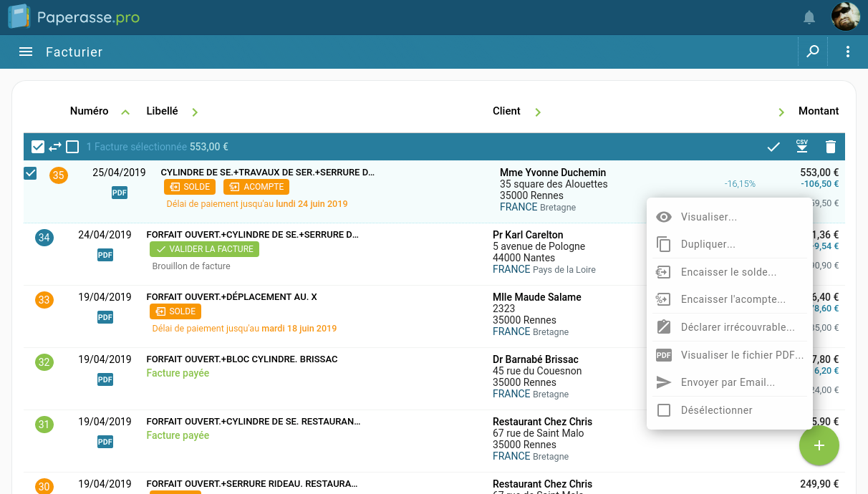Screen dimensions: 868x494
Task: Export selected invoices as CSV
Action: 801,146
